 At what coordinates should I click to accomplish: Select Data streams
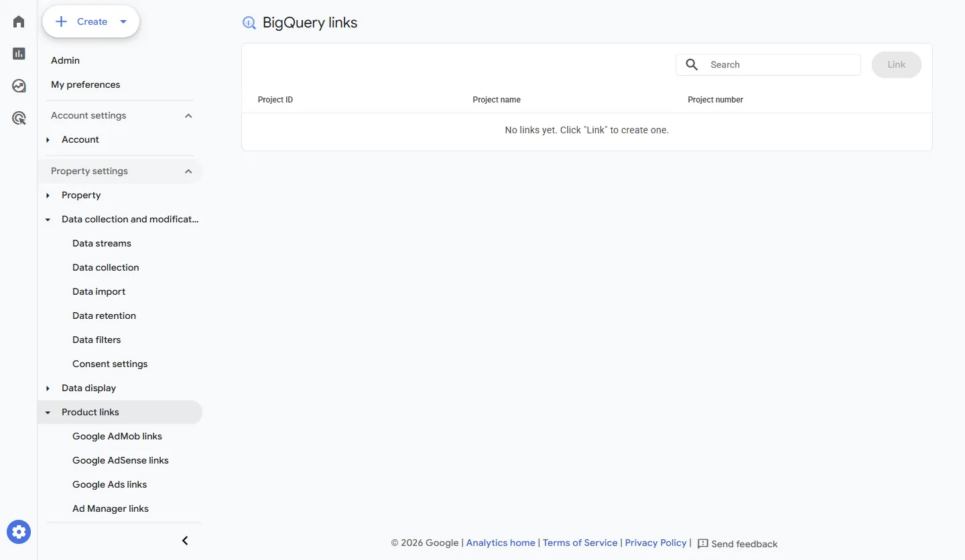click(102, 243)
